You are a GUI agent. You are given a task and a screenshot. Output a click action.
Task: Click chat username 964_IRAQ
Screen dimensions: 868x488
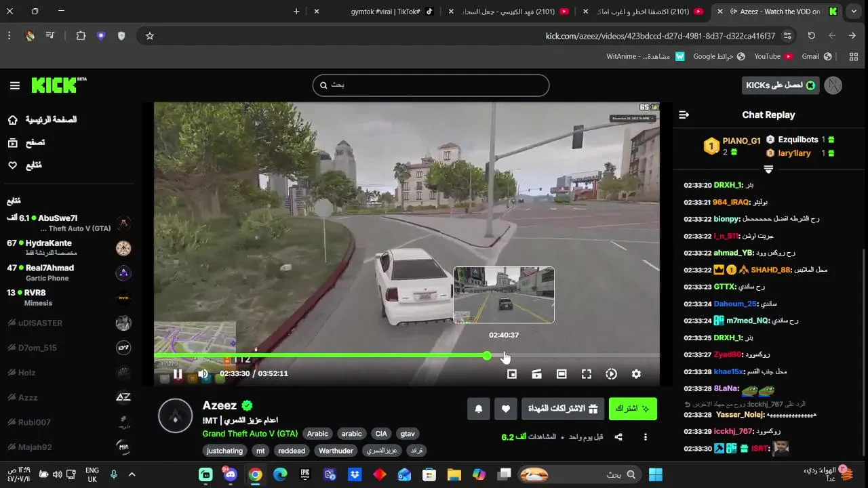pos(730,202)
